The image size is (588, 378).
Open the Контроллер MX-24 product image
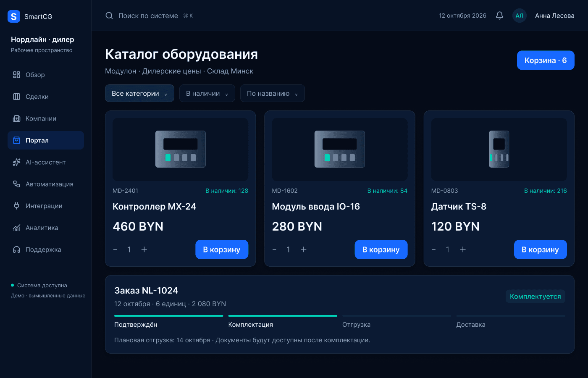coord(181,150)
